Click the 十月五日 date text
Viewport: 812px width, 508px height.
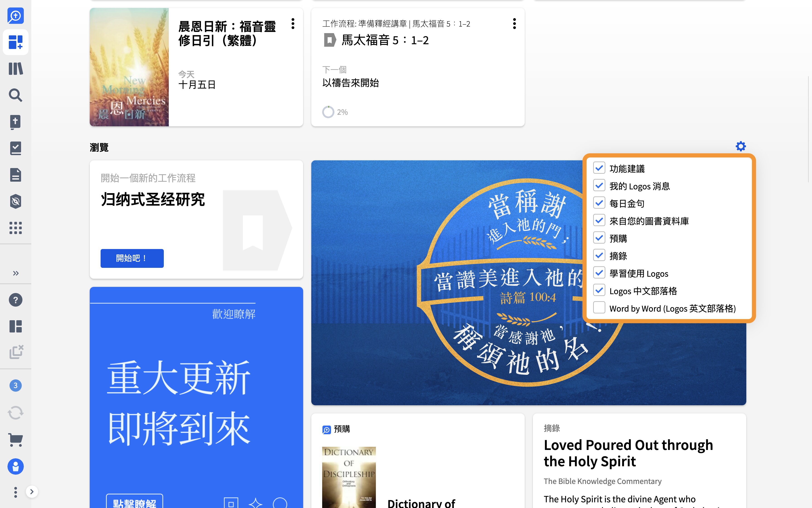tap(197, 85)
